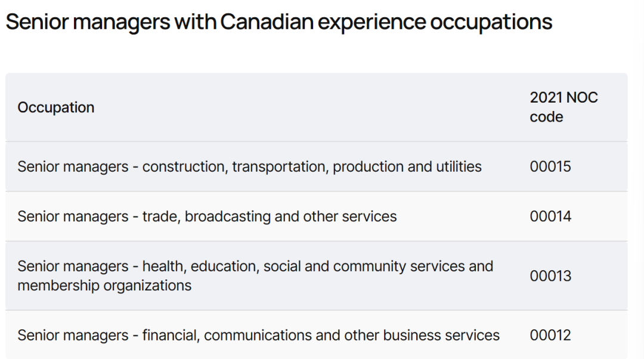Select the trade, broadcasting and other services occupation
The height and width of the screenshot is (359, 644).
click(x=207, y=216)
